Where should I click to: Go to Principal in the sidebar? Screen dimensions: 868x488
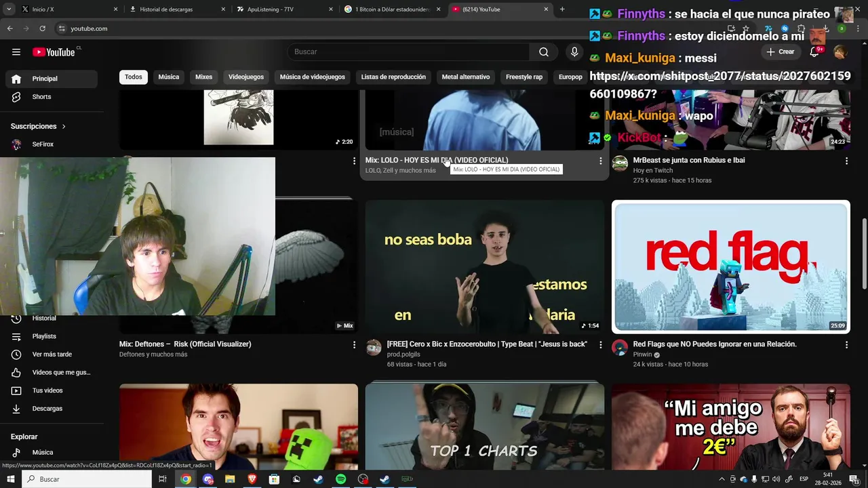pyautogui.click(x=52, y=79)
